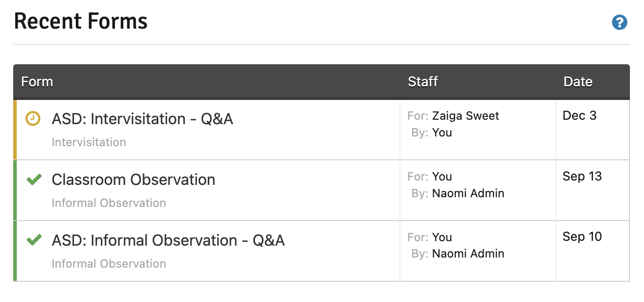
Task: Click the green checkmark beside ASD: Informal Observation
Action: [34, 240]
